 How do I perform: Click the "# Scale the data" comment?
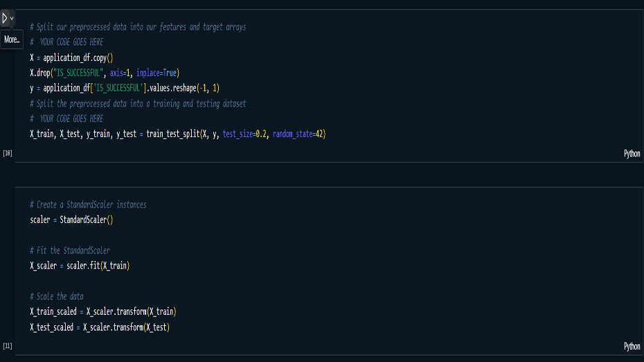click(x=56, y=296)
